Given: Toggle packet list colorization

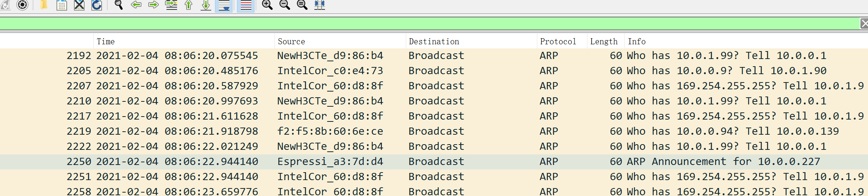Looking at the screenshot, I should [246, 5].
